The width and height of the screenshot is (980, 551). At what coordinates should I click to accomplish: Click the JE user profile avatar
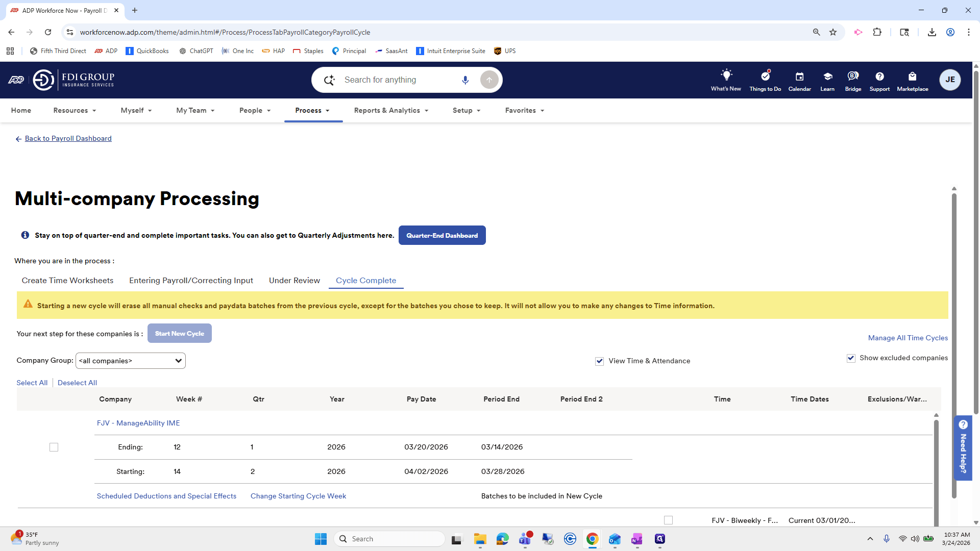click(950, 80)
